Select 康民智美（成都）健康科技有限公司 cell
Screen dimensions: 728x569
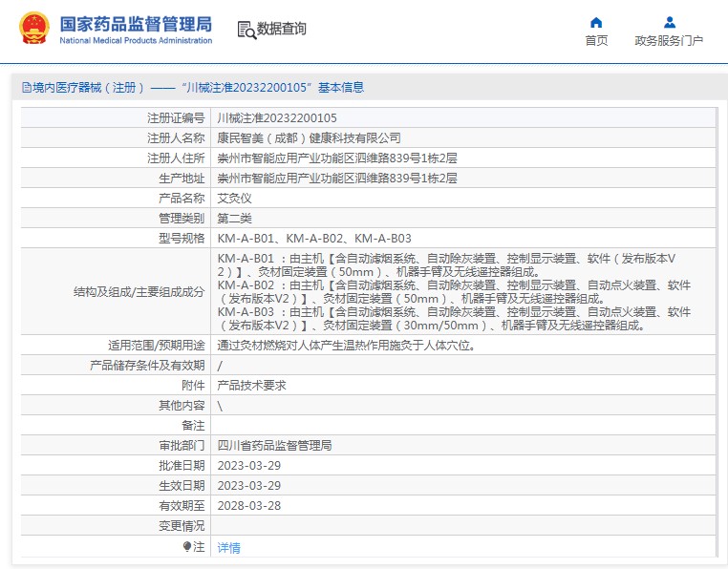coord(309,137)
